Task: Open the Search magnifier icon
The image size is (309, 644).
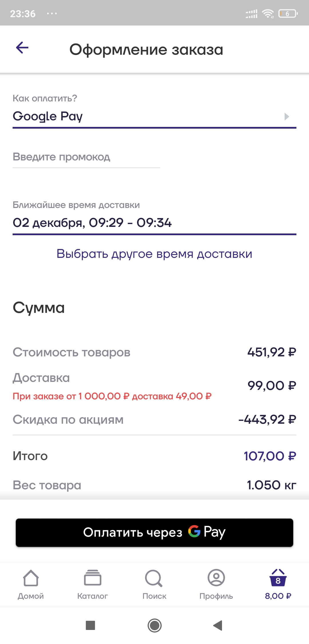Action: pos(154,578)
